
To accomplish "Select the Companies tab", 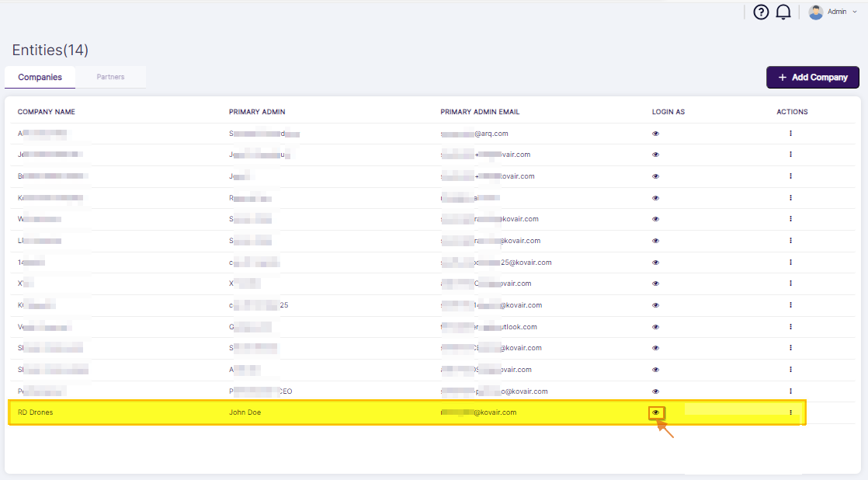I will (x=40, y=78).
